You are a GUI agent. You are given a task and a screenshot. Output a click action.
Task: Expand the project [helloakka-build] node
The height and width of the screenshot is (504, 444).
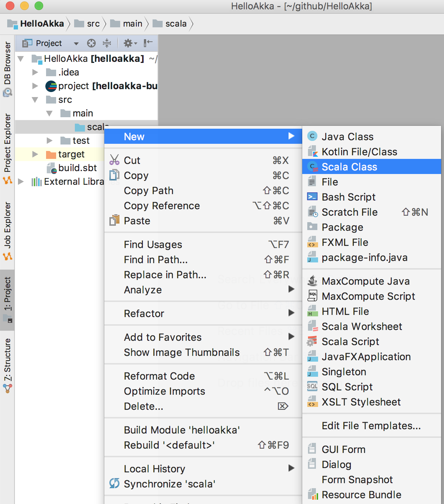[x=35, y=86]
